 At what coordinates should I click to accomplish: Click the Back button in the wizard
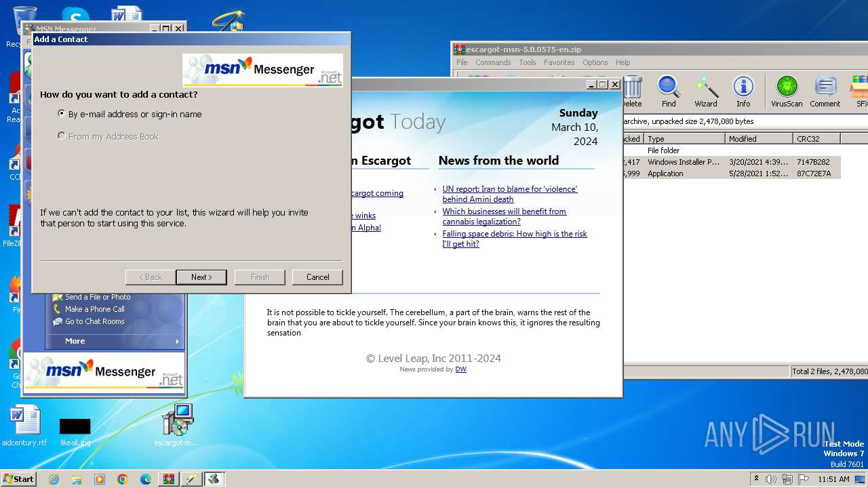pos(151,277)
